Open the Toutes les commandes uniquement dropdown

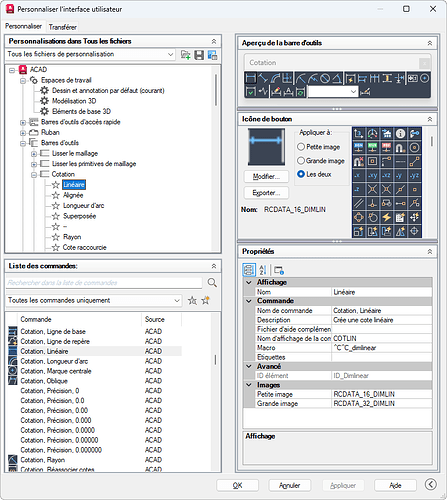[x=94, y=300]
